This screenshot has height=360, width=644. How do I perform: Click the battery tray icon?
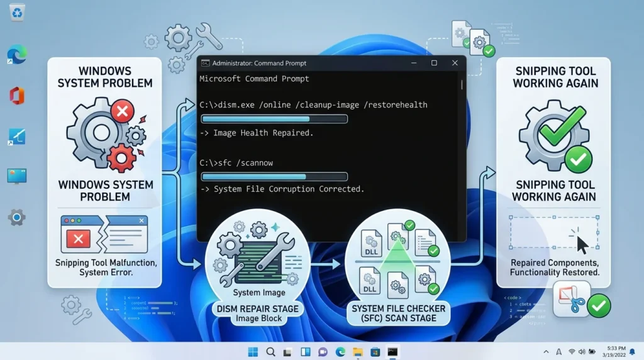592,352
